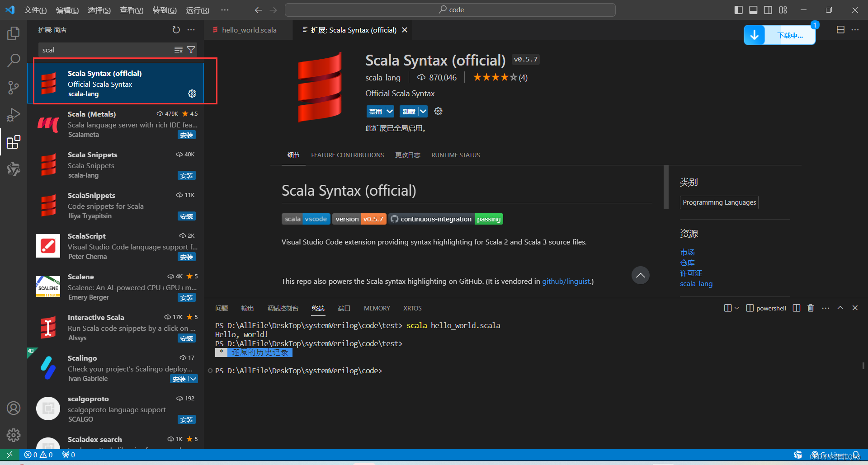Switch to FEATURE CONTRIBUTIONS tab

point(347,155)
